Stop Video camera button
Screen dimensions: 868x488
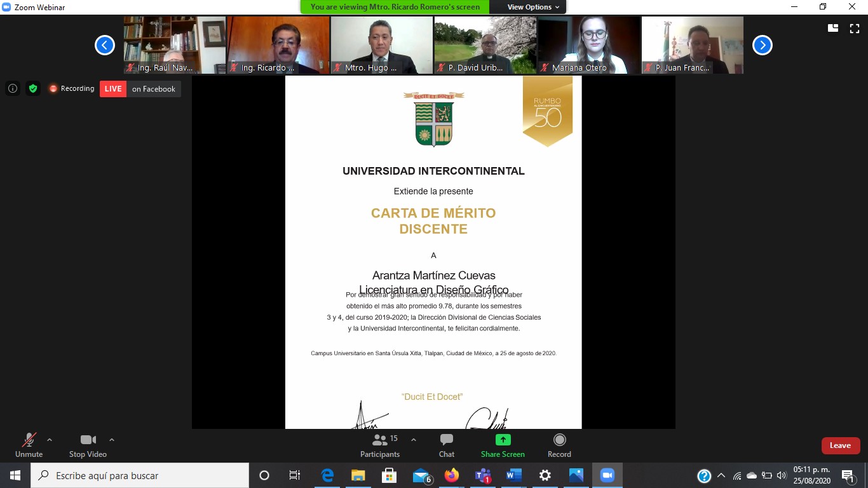click(88, 445)
